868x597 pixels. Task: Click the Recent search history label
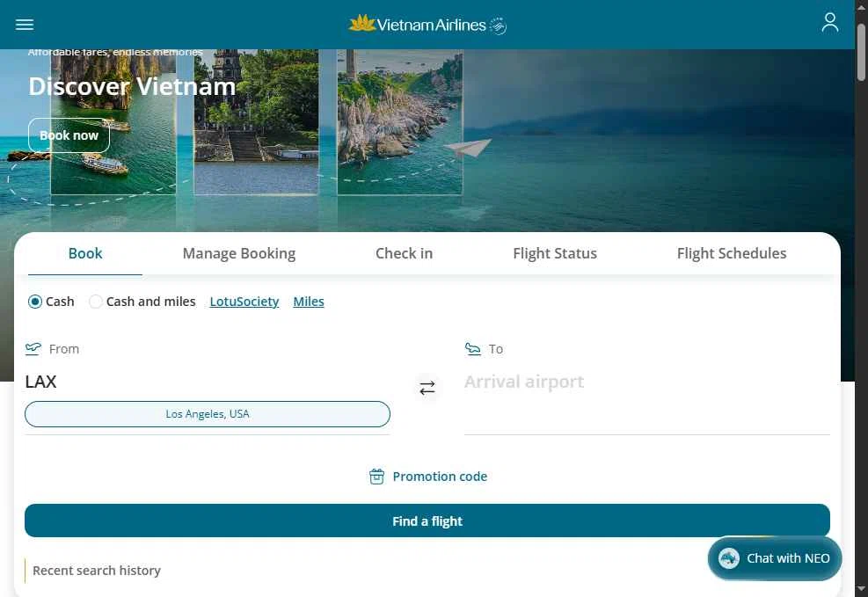[97, 571]
